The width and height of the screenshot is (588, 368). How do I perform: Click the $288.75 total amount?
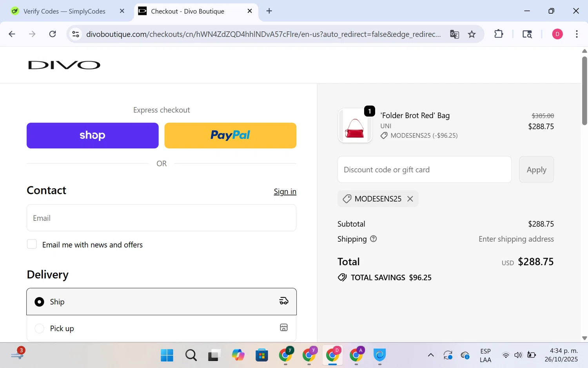[x=535, y=262]
